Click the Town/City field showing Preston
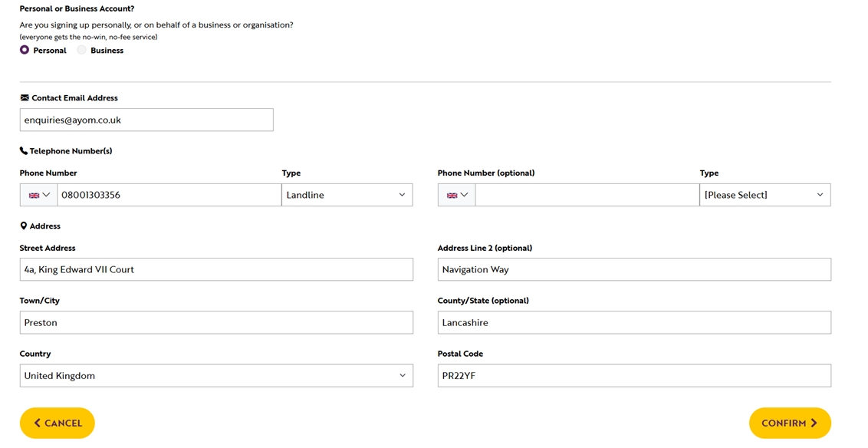The image size is (868, 448). point(215,322)
